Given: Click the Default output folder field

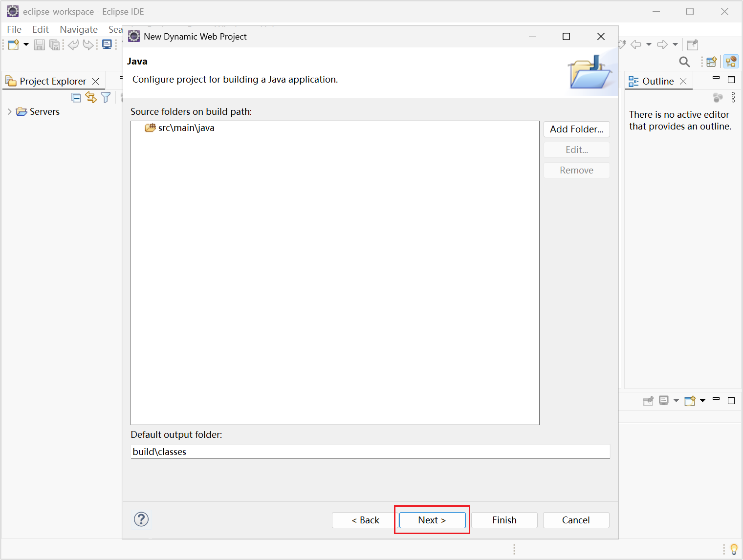Looking at the screenshot, I should 371,452.
